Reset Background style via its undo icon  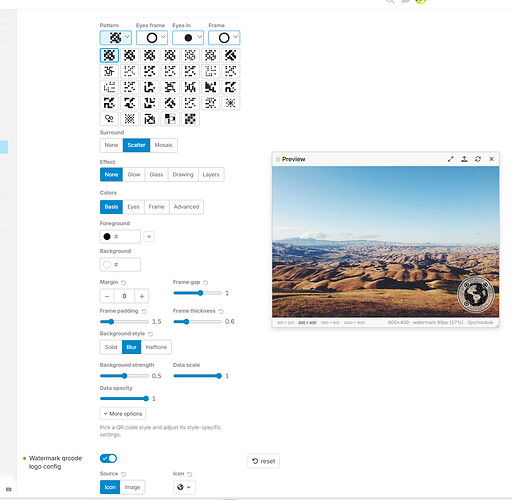[150, 334]
